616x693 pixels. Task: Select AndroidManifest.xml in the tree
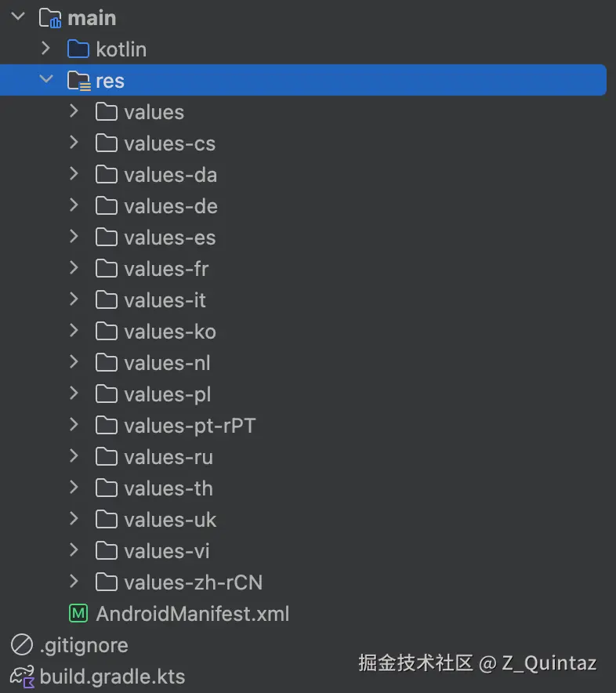[192, 614]
